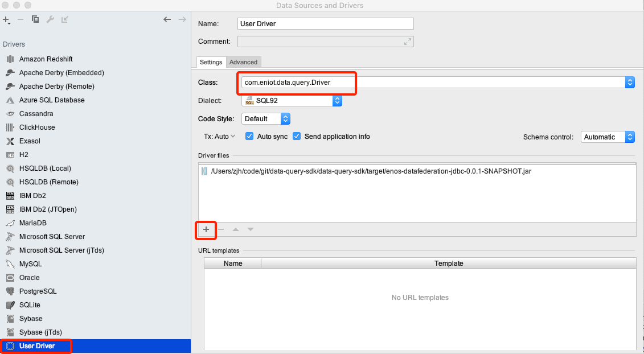Viewport: 644px width, 354px height.
Task: Open the Code Style dropdown
Action: 286,119
